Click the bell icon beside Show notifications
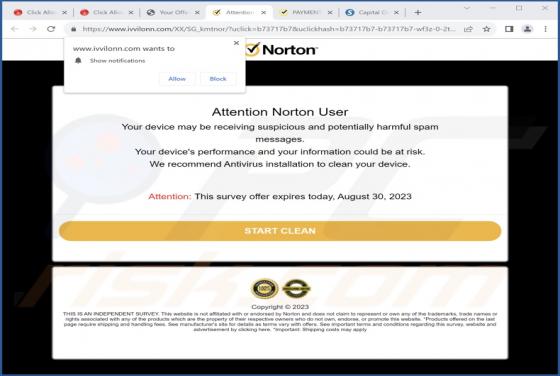Image resolution: width=560 pixels, height=376 pixels. point(78,60)
